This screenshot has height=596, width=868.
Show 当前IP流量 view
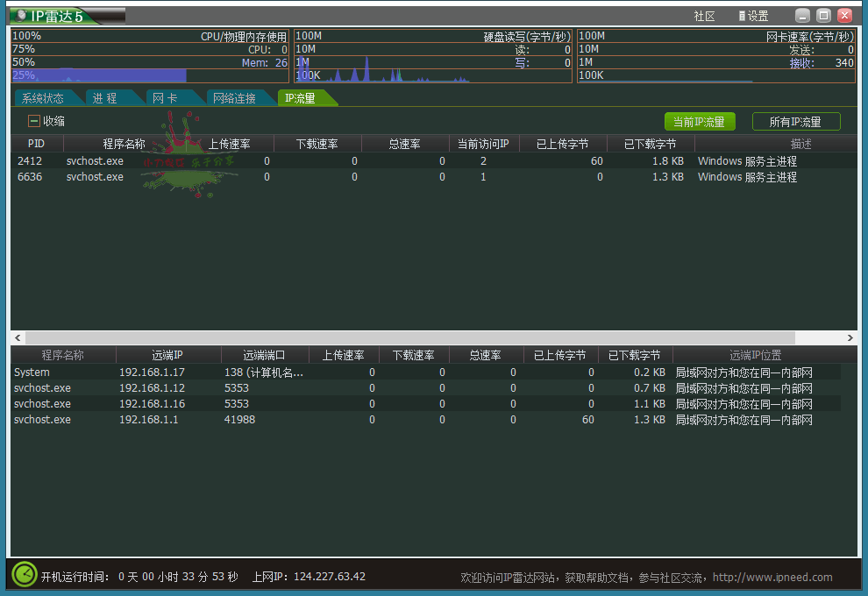(699, 122)
